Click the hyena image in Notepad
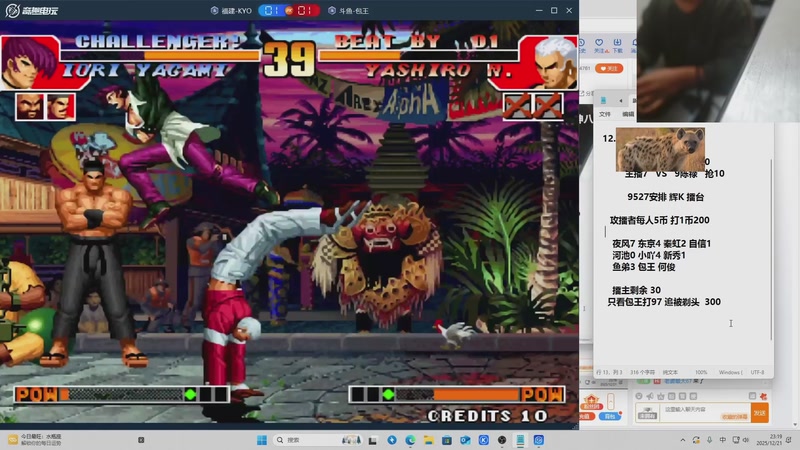800x450 pixels. 660,149
